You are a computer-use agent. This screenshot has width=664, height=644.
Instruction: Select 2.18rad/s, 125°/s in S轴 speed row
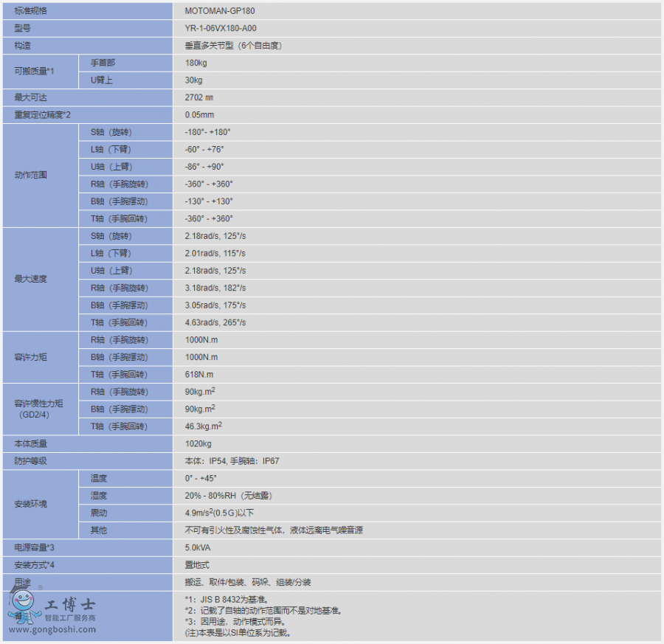pyautogui.click(x=215, y=236)
